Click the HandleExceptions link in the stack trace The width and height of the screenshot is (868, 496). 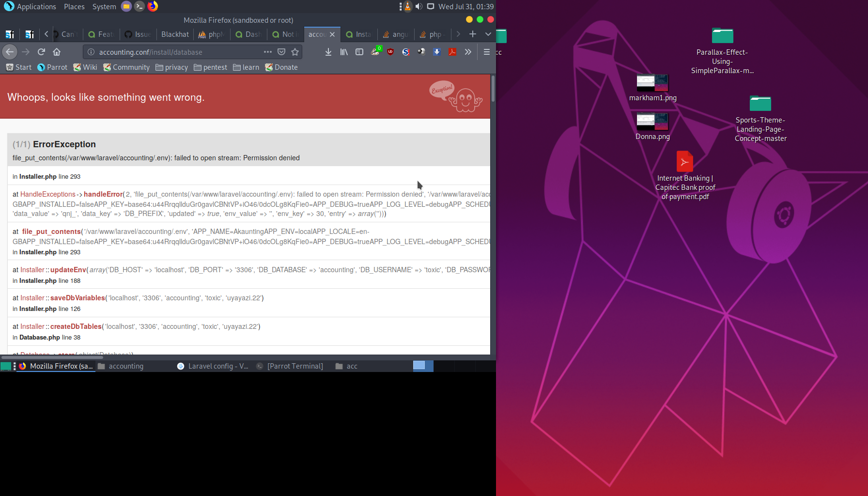(x=47, y=194)
